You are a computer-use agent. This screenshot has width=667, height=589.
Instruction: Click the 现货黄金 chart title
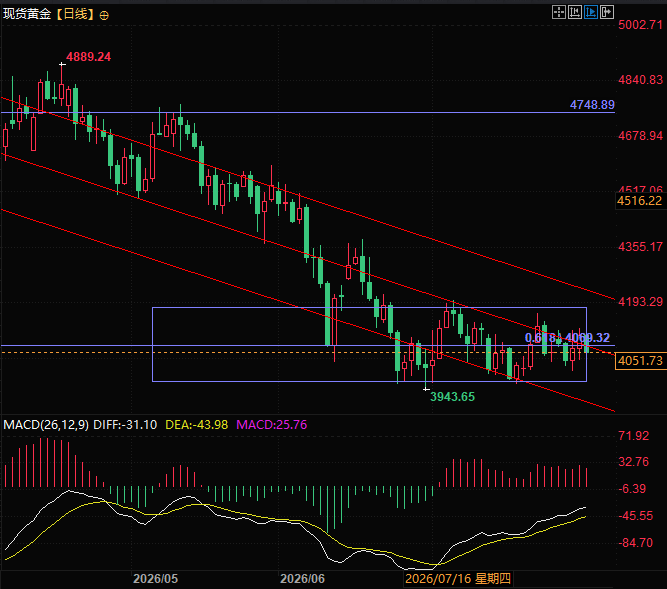pyautogui.click(x=27, y=14)
